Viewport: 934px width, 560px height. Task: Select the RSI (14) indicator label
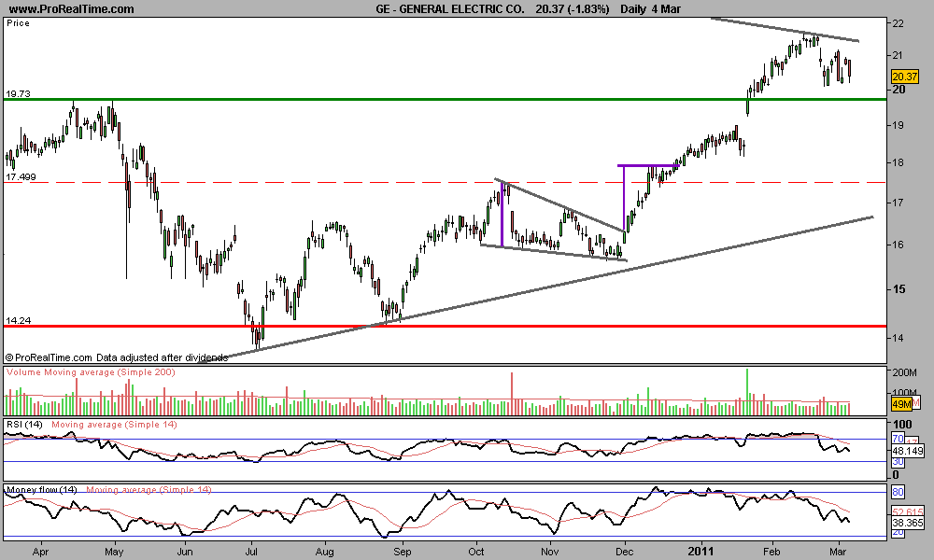tap(24, 425)
